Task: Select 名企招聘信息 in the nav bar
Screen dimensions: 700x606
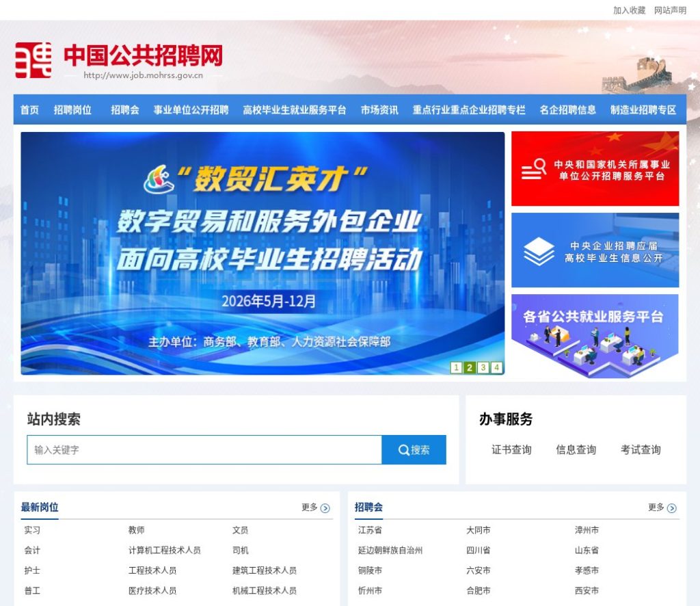Action: click(x=568, y=110)
